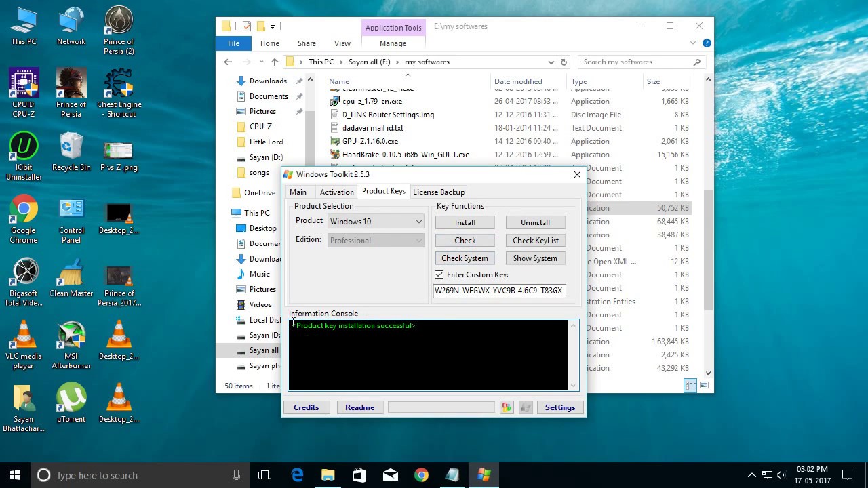Click the Manage tab under Application Tools
868x488 pixels.
coord(393,43)
